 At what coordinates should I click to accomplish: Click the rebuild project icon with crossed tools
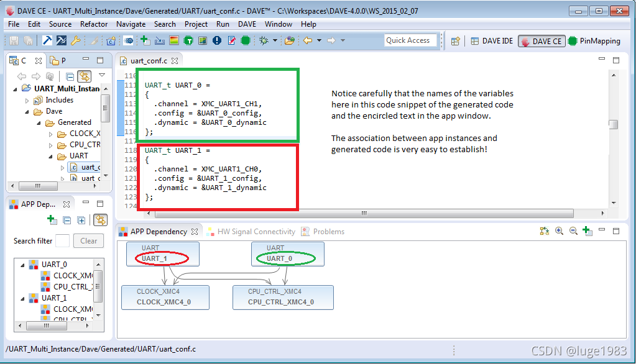tap(62, 40)
